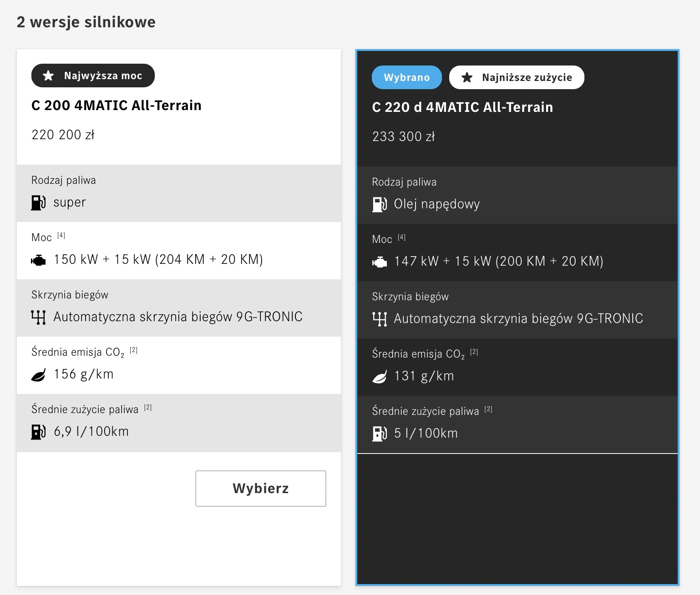Click engine icon beside 147 kW power

point(379,262)
